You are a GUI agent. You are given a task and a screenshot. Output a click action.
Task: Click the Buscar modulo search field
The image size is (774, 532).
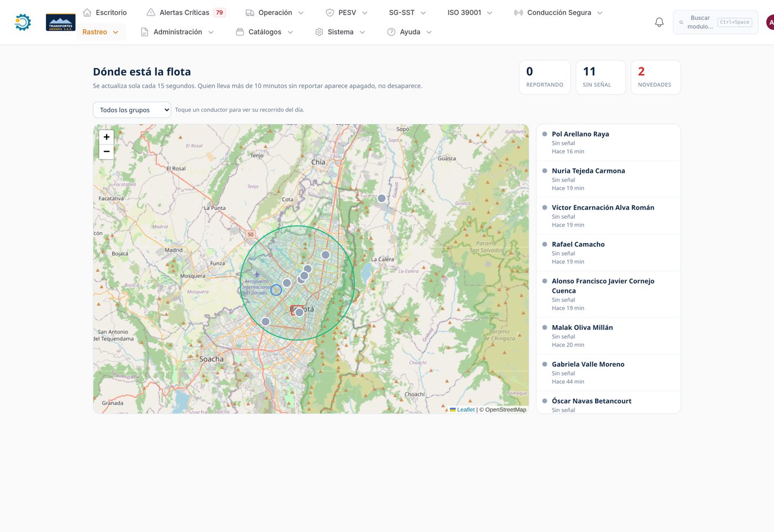(715, 22)
